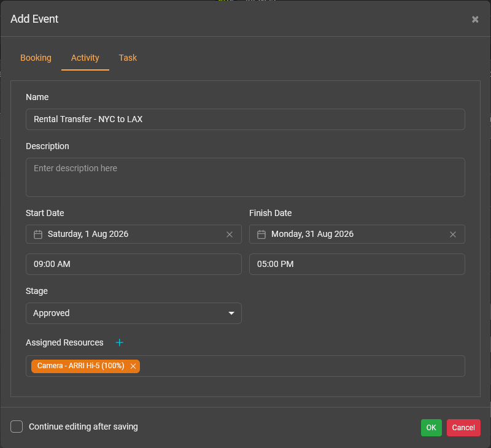491x448 pixels.
Task: Open the Stage dropdown
Action: point(134,313)
